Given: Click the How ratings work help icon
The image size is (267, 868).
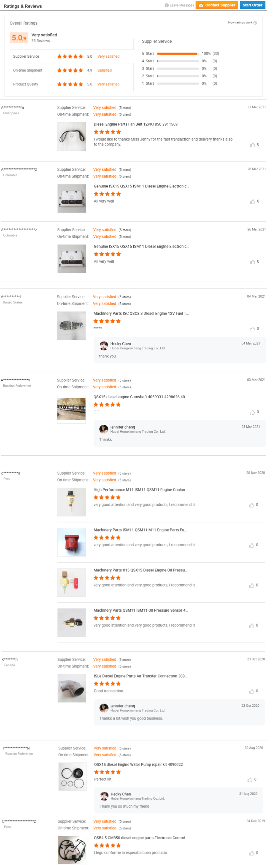Looking at the screenshot, I should click(255, 23).
